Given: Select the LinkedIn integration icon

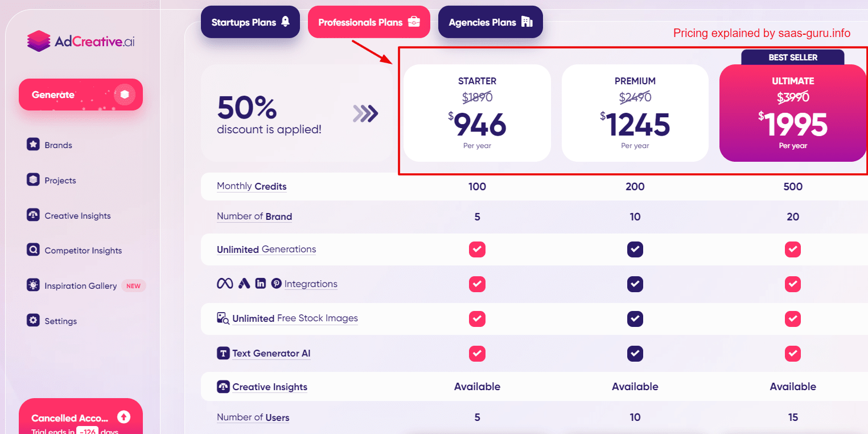Looking at the screenshot, I should coord(261,282).
